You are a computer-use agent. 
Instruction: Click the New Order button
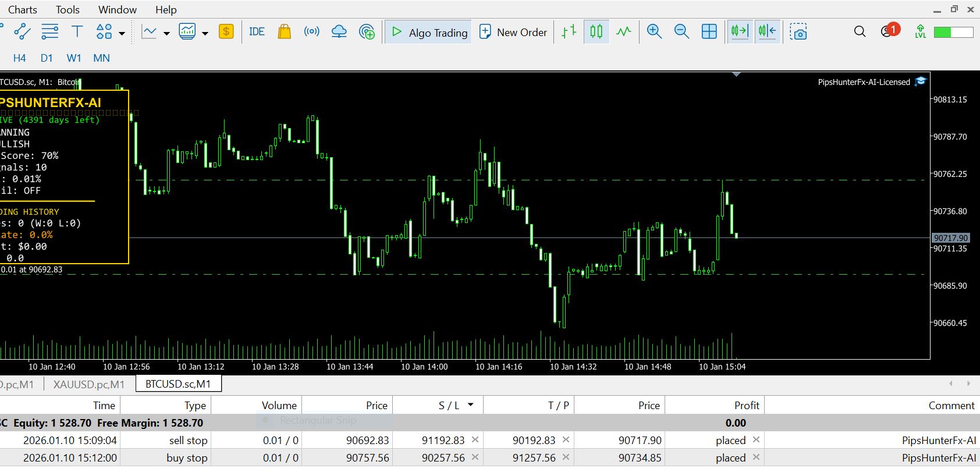pos(513,32)
